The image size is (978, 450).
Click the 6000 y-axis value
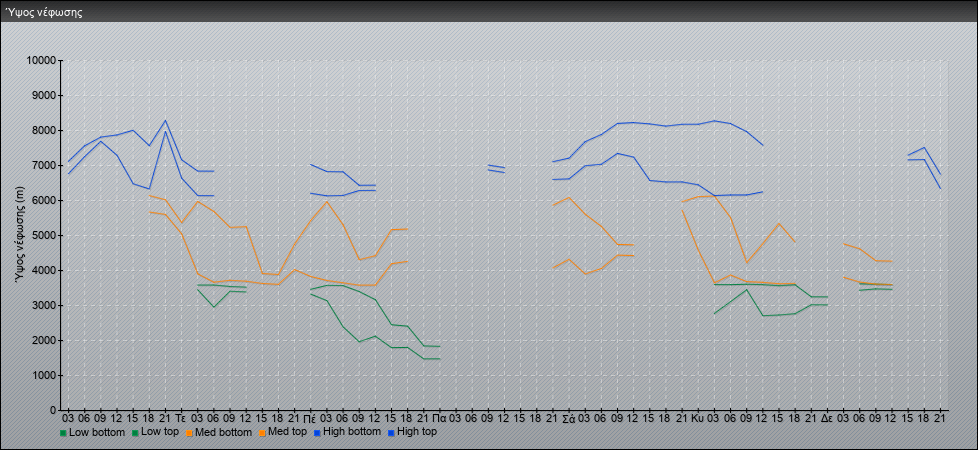44,200
